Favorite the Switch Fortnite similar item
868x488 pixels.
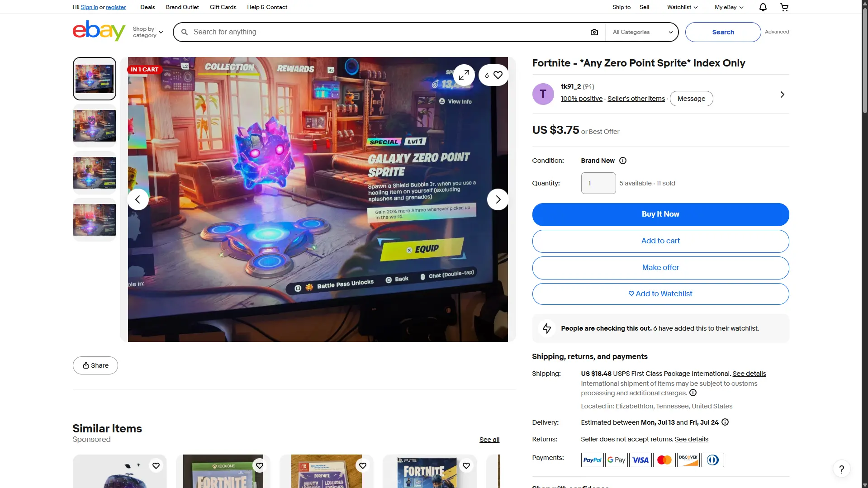click(x=363, y=466)
